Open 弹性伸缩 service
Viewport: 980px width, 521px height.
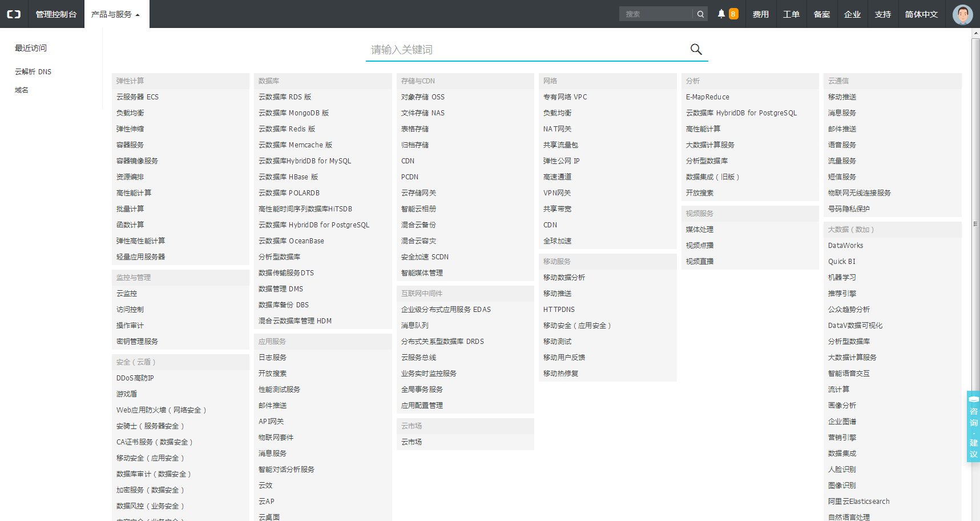coord(130,129)
